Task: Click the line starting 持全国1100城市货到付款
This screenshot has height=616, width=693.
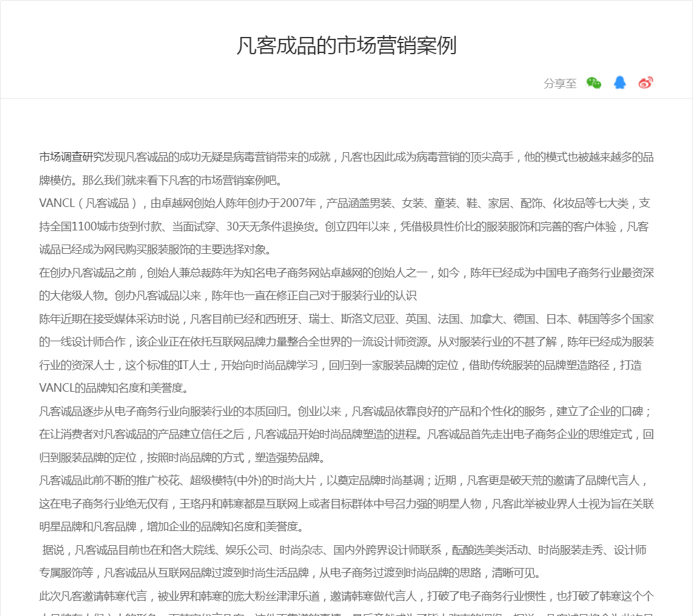Action: tap(344, 226)
